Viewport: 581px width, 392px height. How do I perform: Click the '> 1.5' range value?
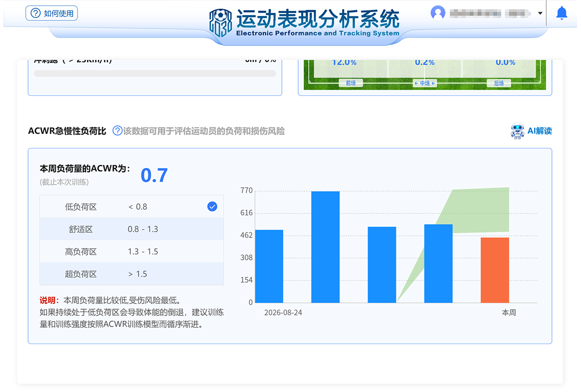click(138, 274)
